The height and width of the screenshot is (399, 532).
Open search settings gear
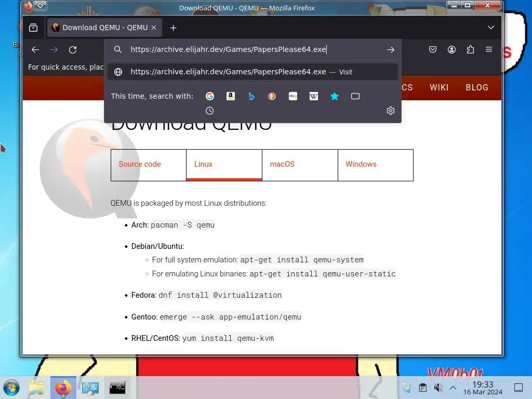(x=391, y=111)
